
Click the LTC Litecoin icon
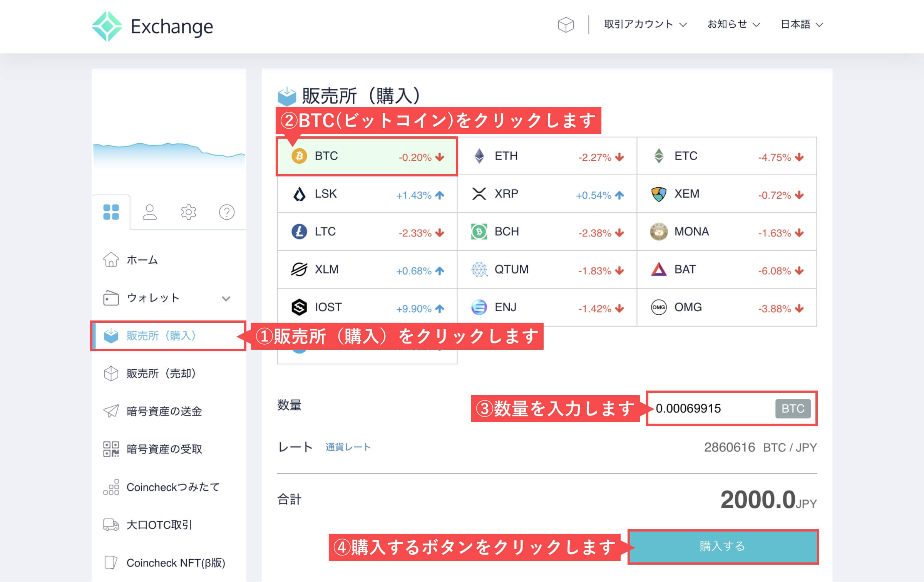299,232
